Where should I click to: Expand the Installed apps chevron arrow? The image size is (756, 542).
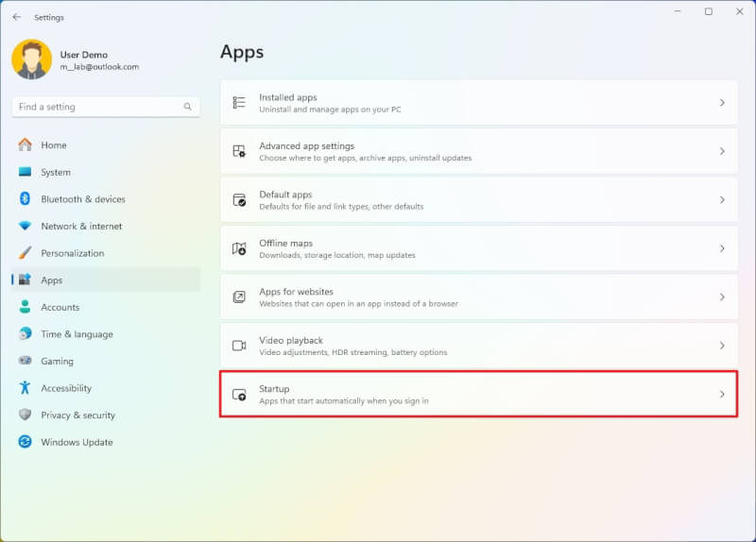pyautogui.click(x=722, y=103)
